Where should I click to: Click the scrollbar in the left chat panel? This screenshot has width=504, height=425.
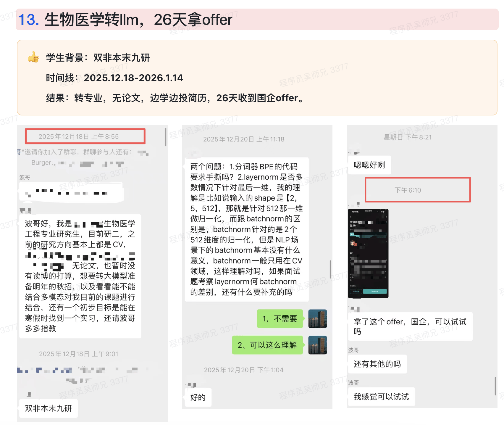[165, 137]
